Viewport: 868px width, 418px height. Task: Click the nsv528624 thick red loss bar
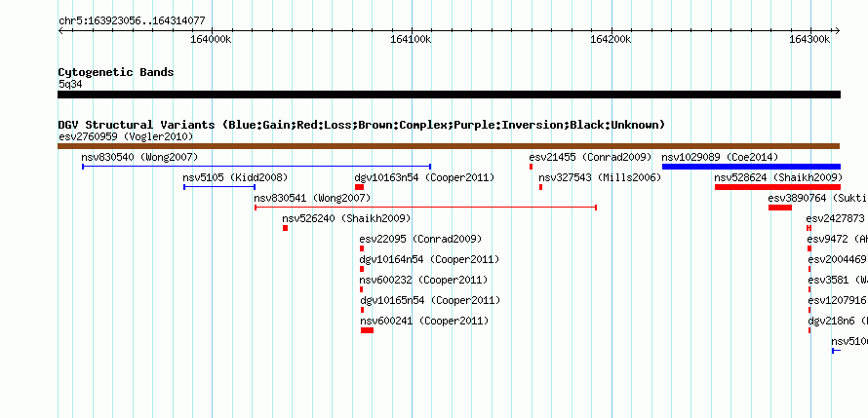777,187
